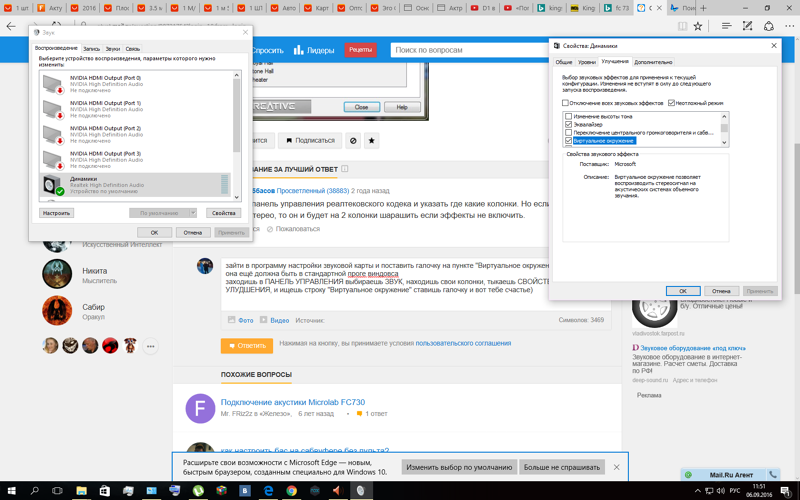Show hidden tray icons chevron
This screenshot has height=500, width=800.
point(697,491)
